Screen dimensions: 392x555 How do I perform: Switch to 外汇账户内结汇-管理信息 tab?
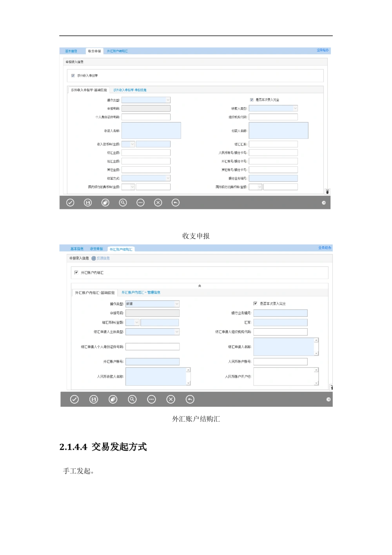[x=141, y=293]
